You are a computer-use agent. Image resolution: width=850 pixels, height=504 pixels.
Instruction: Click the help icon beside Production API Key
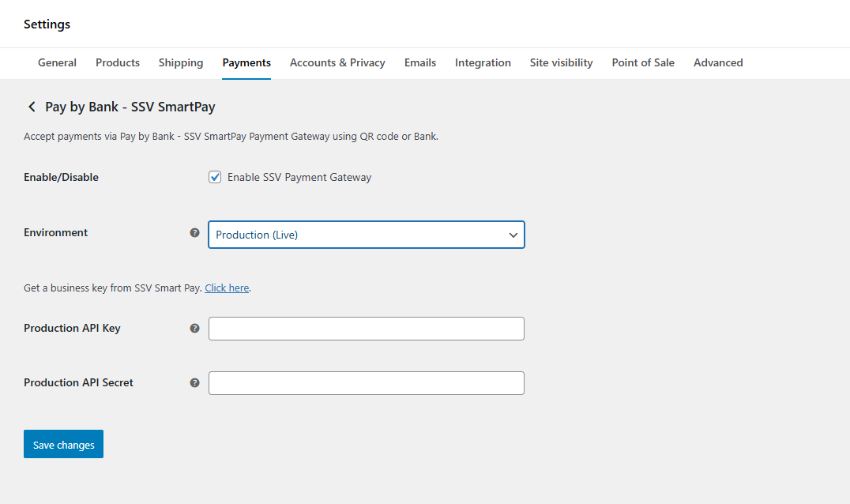pyautogui.click(x=194, y=327)
